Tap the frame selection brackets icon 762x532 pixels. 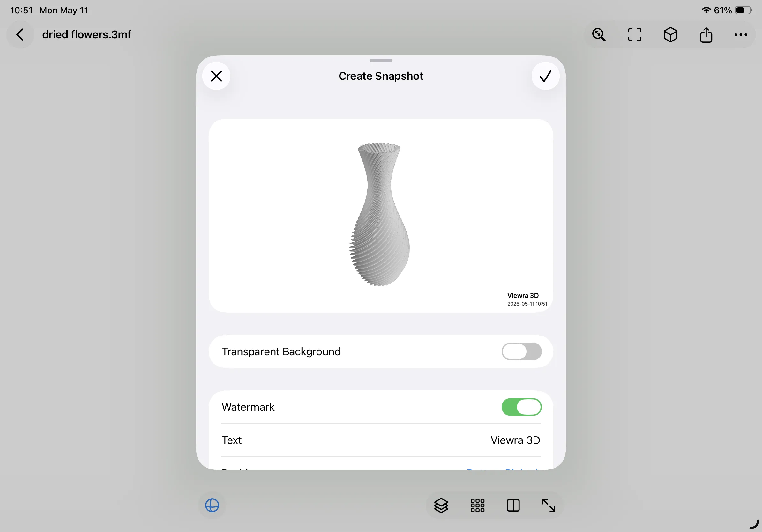[x=634, y=34]
